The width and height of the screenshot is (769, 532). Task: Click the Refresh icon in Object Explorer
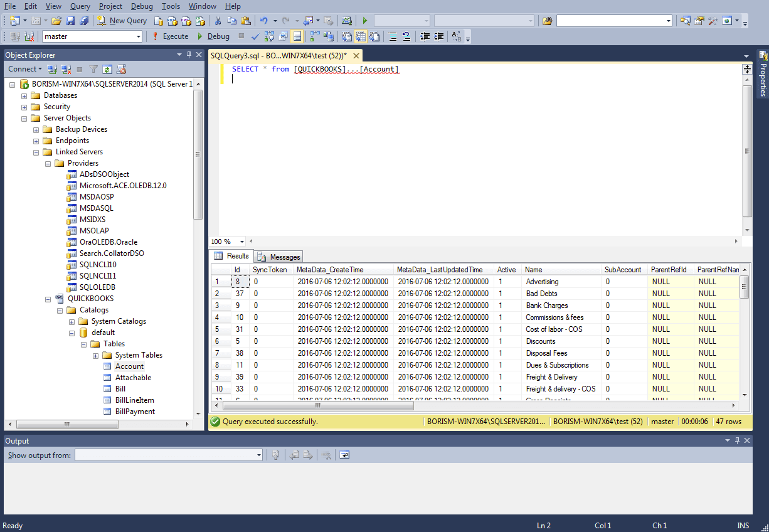click(107, 69)
